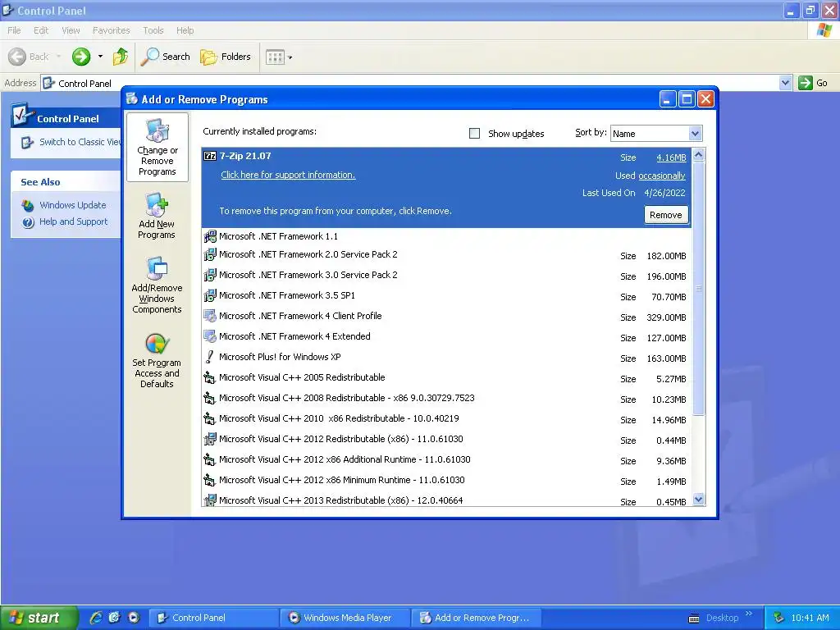The width and height of the screenshot is (840, 630).
Task: Click the Microsoft Plus! for Windows XP icon
Action: 210,357
